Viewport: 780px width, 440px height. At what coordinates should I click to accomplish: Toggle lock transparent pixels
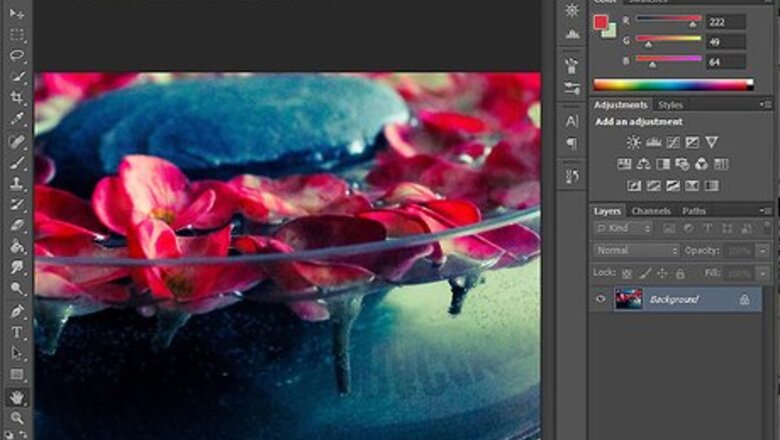(x=627, y=273)
